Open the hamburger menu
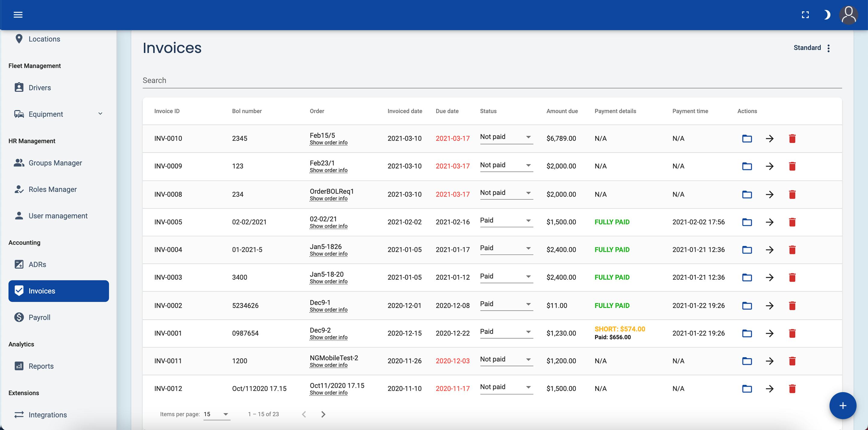 [18, 14]
